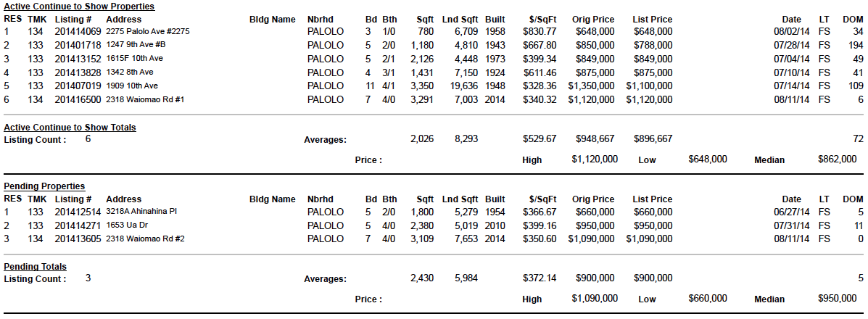Select listing 201407019 row
Screen dimensions: 868x319
pyautogui.click(x=434, y=86)
